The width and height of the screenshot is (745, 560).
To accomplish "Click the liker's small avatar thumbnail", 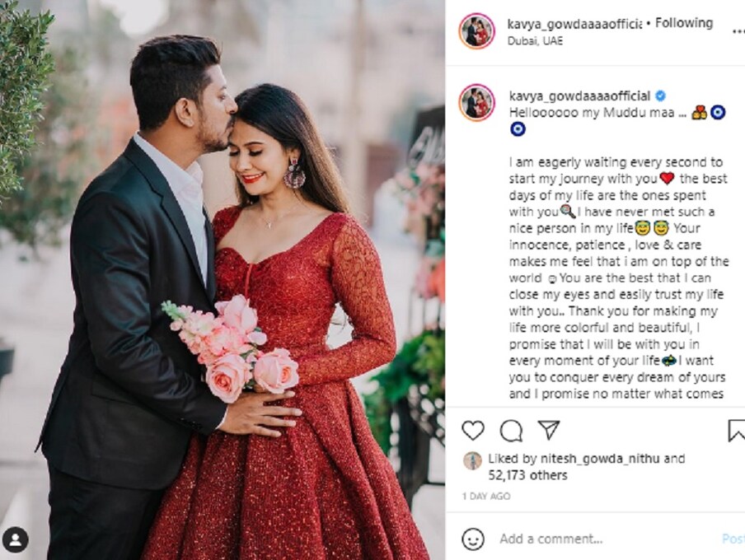I will [472, 460].
